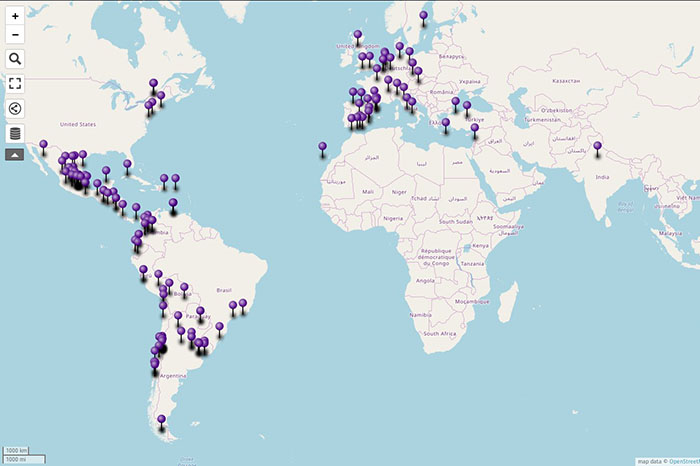Open the data layers stack icon

coord(15,134)
